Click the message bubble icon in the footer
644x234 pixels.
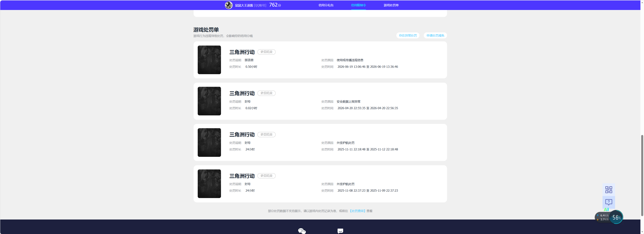coord(340,231)
